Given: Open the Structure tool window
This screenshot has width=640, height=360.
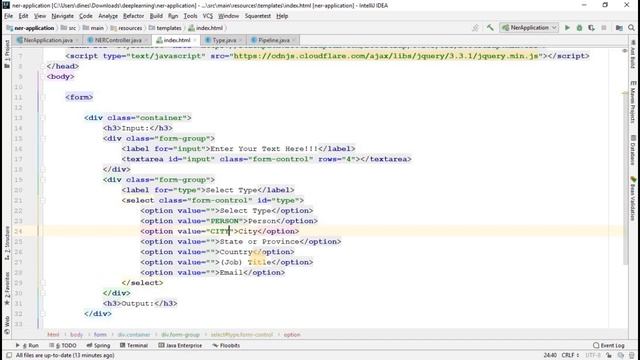Looking at the screenshot, I should pyautogui.click(x=7, y=243).
